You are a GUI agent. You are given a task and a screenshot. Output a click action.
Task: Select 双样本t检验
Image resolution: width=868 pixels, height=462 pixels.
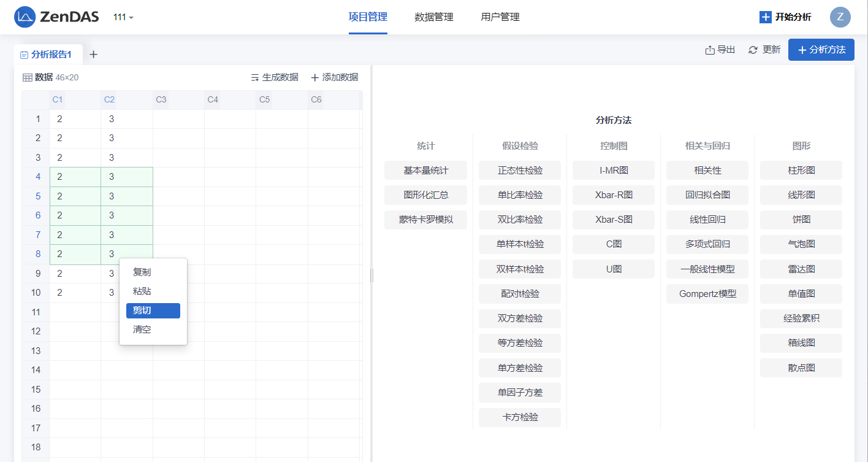[520, 269]
